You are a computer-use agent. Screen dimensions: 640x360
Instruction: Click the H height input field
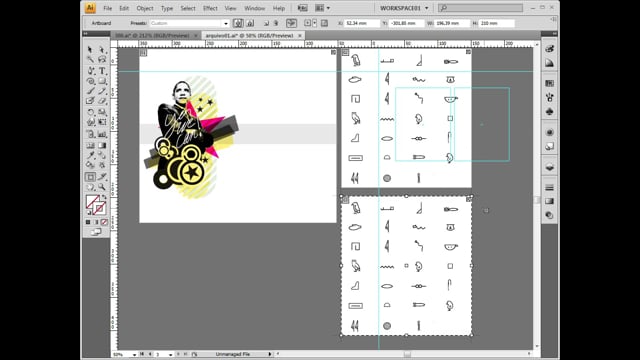496,23
